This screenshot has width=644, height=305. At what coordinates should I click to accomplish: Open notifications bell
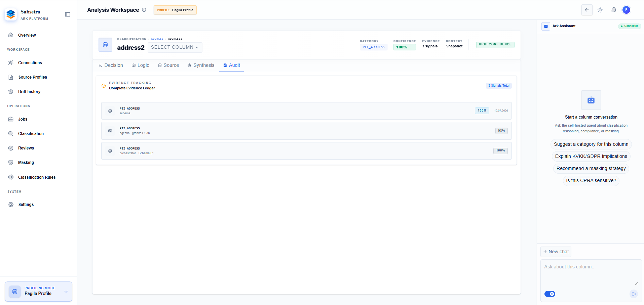click(x=614, y=10)
